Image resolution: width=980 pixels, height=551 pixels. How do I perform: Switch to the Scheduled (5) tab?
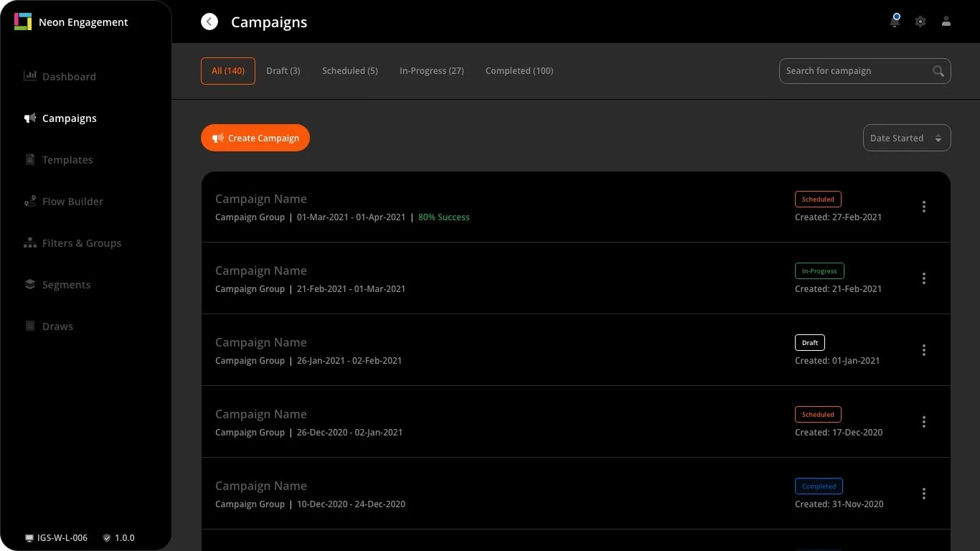(350, 71)
